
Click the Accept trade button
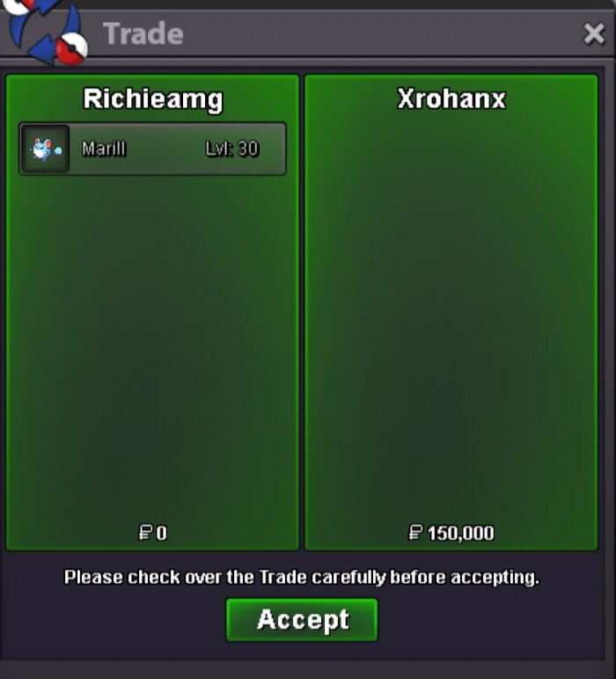302,619
